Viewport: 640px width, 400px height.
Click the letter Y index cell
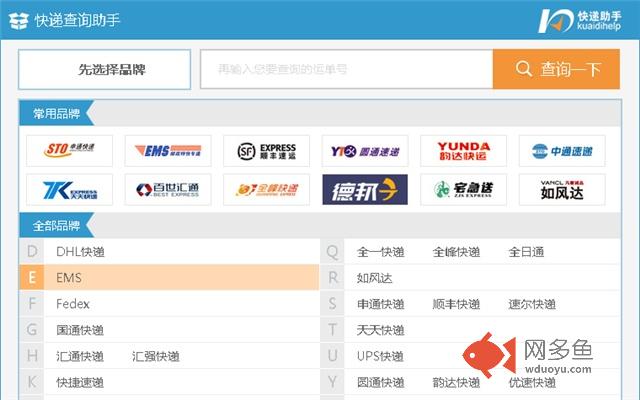pos(332,382)
